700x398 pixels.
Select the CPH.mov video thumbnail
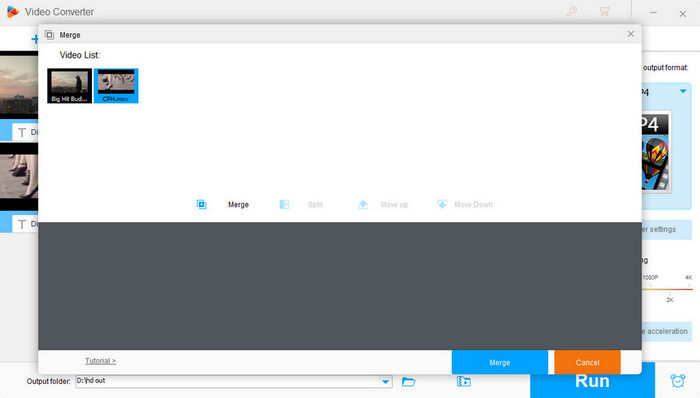(x=116, y=86)
